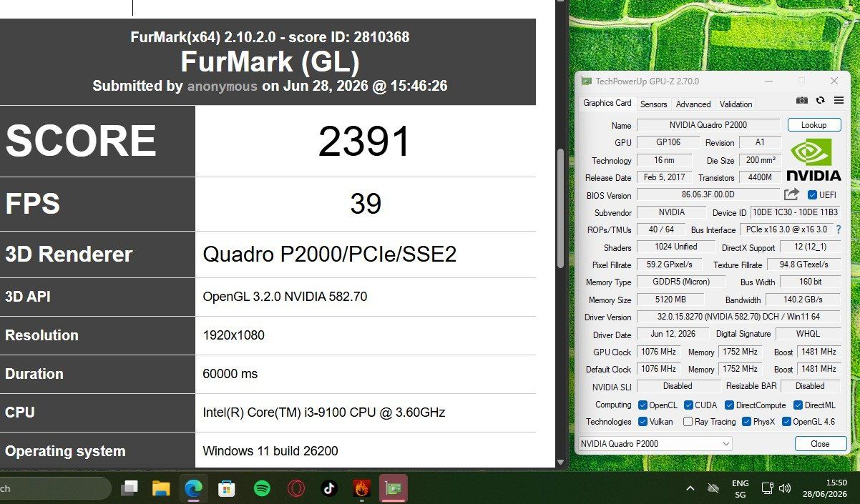Click the GPU-Z Name field NVIDIA Quadro P2000
This screenshot has height=504, width=860.
(708, 125)
